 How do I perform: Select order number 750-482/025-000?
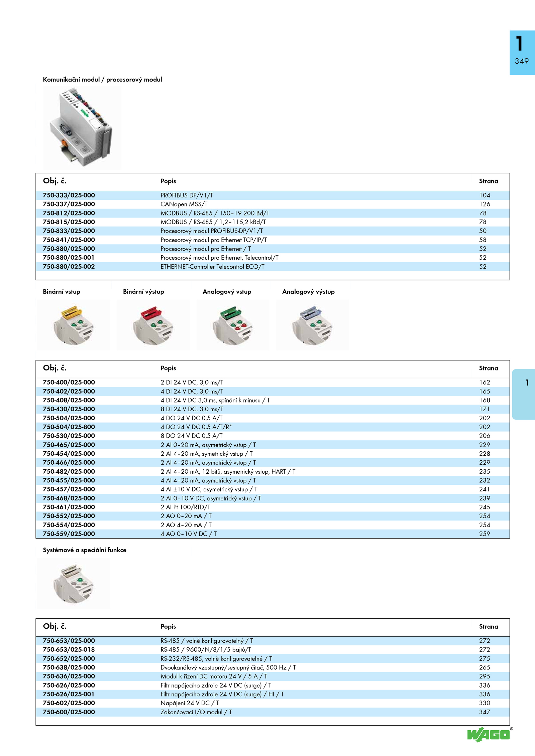coord(69,471)
